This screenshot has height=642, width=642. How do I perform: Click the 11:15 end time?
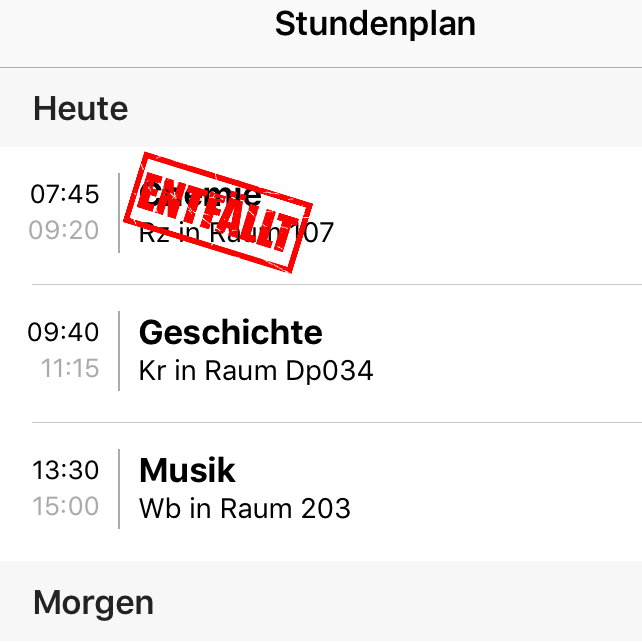click(70, 369)
